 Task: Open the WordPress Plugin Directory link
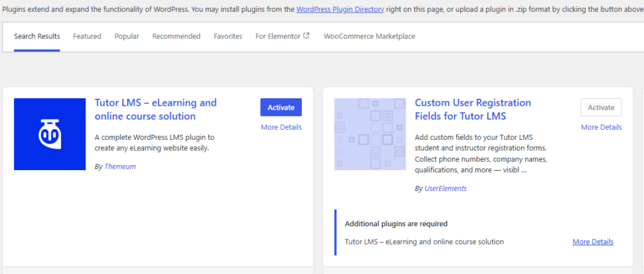coord(340,9)
